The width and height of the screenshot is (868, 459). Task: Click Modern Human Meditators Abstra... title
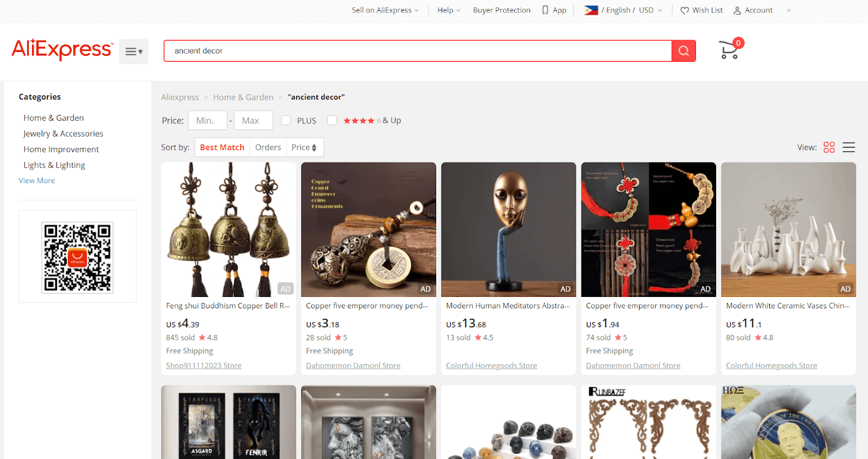coord(508,306)
